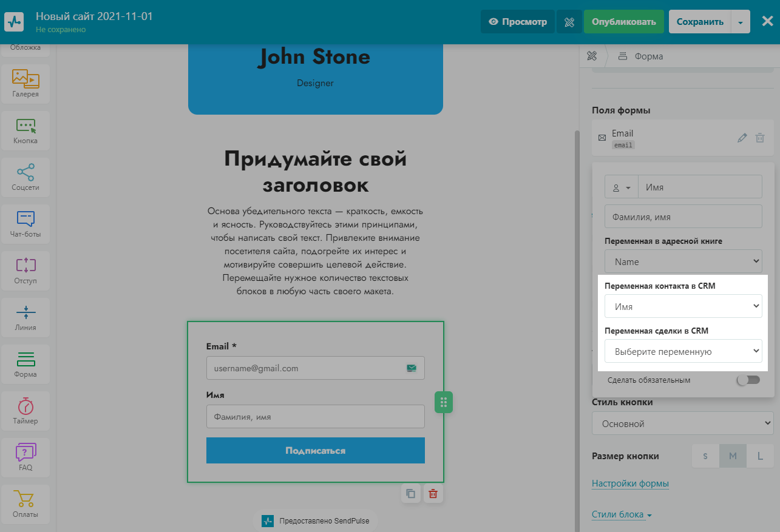Select button size L
This screenshot has height=532, width=780.
point(760,456)
